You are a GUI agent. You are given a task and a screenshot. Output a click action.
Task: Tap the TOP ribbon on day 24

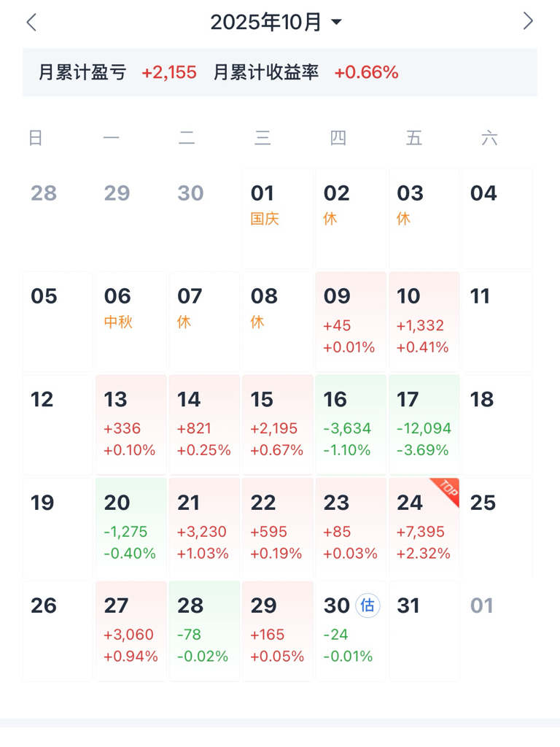coord(446,491)
